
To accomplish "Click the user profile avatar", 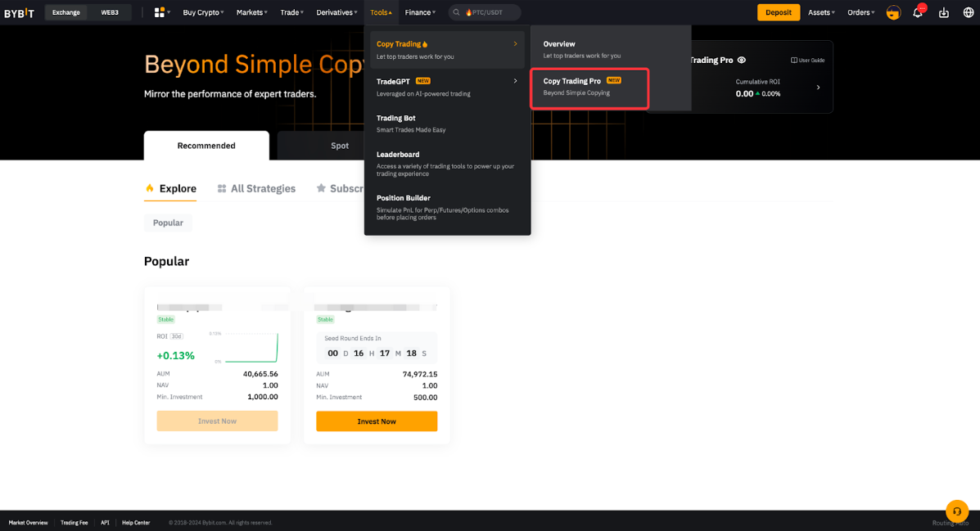I will point(893,12).
